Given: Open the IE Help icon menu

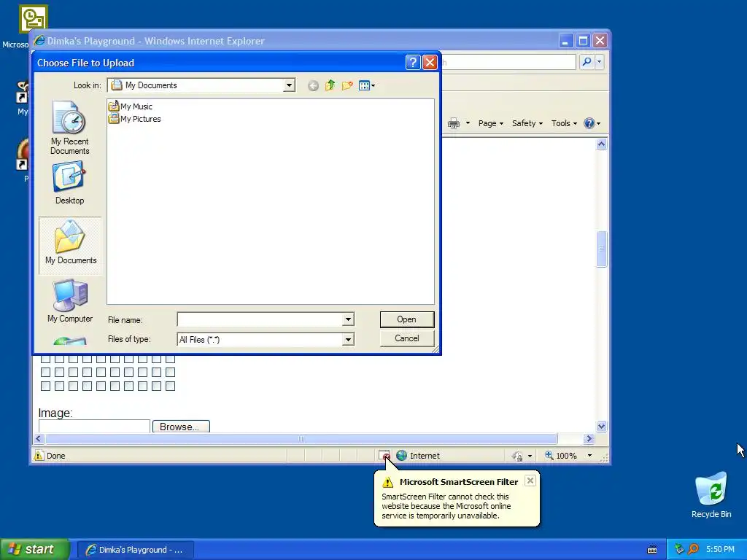Looking at the screenshot, I should coord(592,123).
